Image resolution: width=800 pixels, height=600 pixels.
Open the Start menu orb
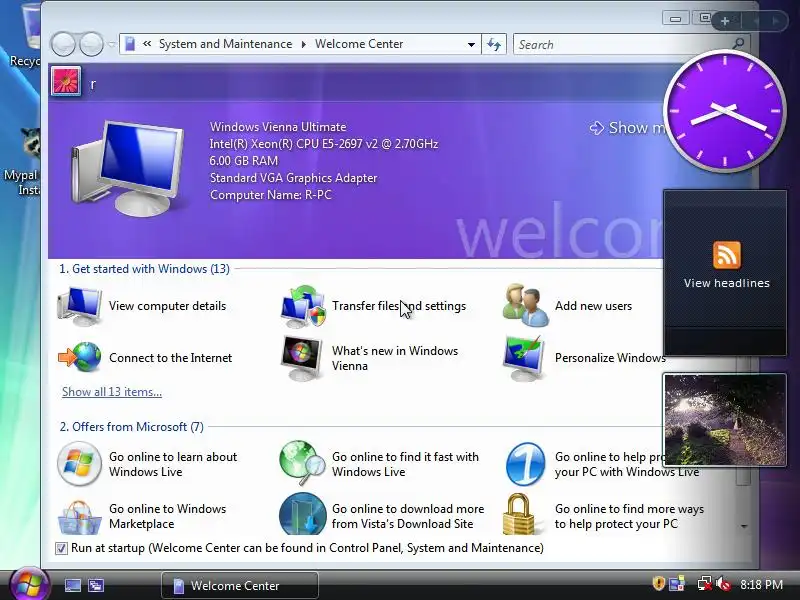[x=29, y=585]
